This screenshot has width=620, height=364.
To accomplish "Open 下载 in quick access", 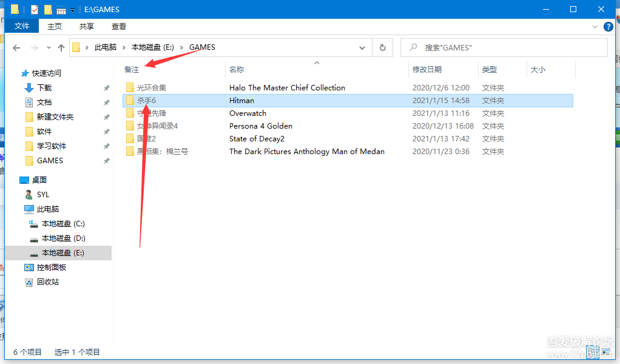I will [x=44, y=88].
